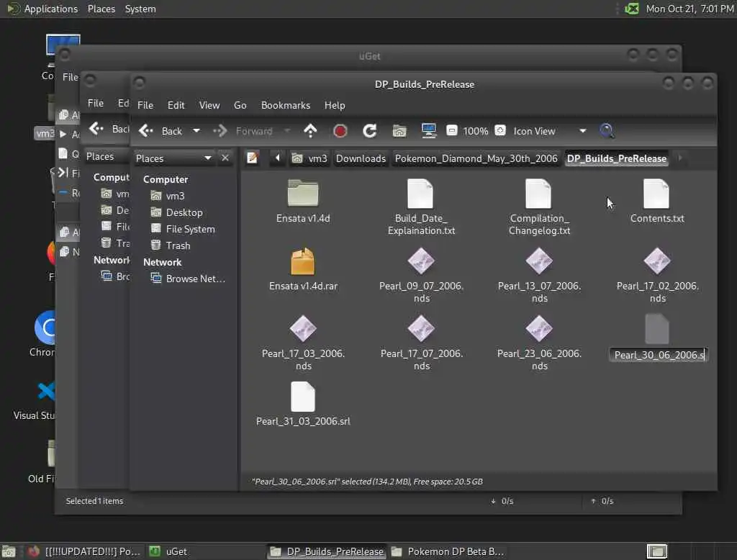Screen dimensions: 737x560
Task: Open the search magnifier tool
Action: (606, 131)
